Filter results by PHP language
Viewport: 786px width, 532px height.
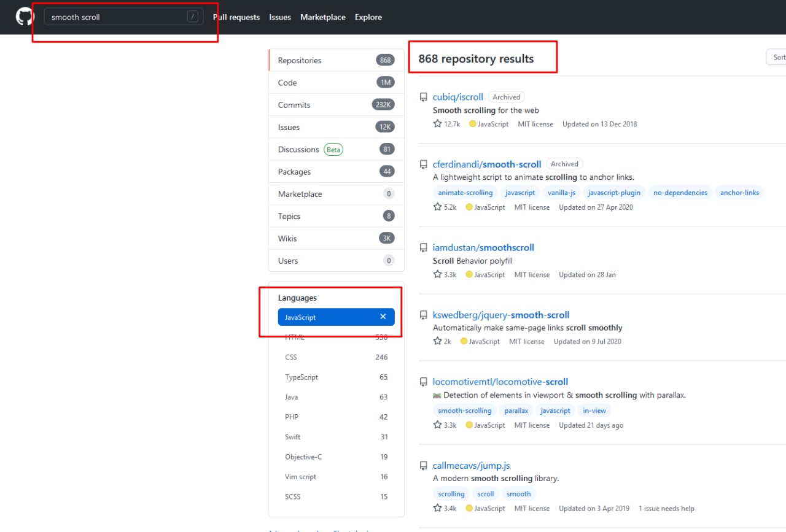[x=337, y=417]
